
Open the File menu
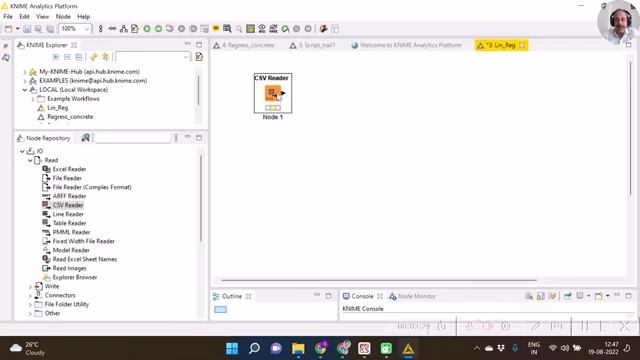[x=8, y=17]
